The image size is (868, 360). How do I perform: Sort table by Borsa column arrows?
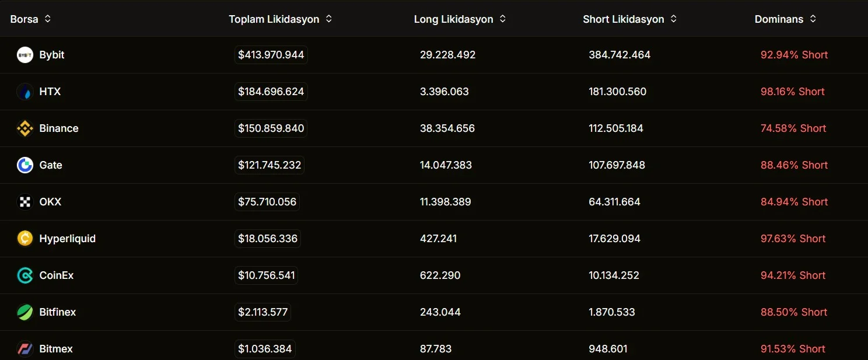tap(48, 19)
